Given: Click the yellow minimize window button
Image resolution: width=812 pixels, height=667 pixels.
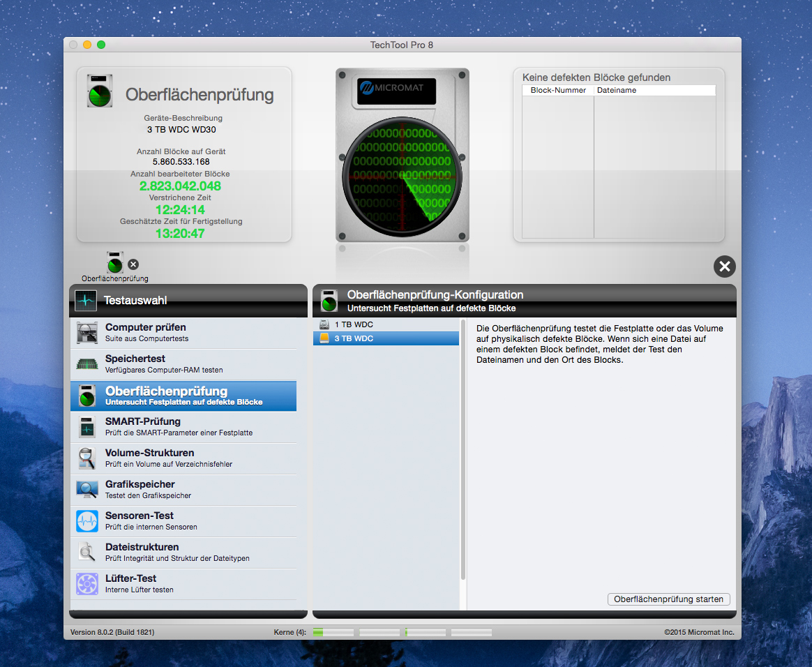Looking at the screenshot, I should (87, 45).
